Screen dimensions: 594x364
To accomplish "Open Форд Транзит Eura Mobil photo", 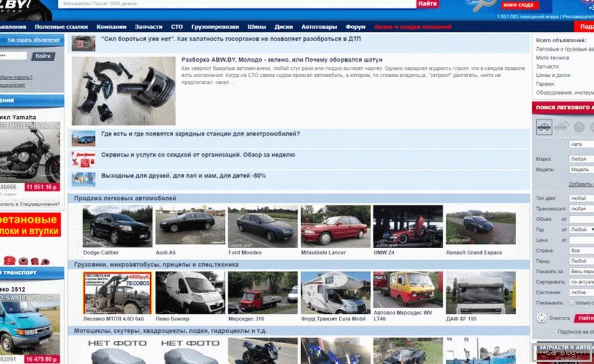I will tap(336, 293).
